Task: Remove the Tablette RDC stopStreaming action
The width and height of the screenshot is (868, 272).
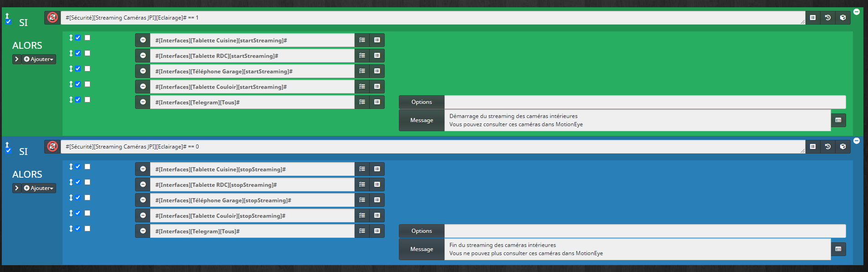Action: [x=143, y=185]
